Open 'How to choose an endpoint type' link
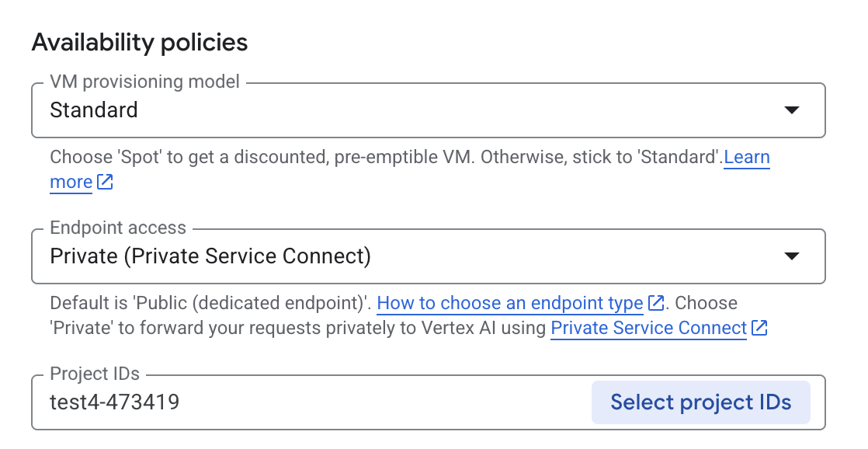This screenshot has width=868, height=449. 509,303
